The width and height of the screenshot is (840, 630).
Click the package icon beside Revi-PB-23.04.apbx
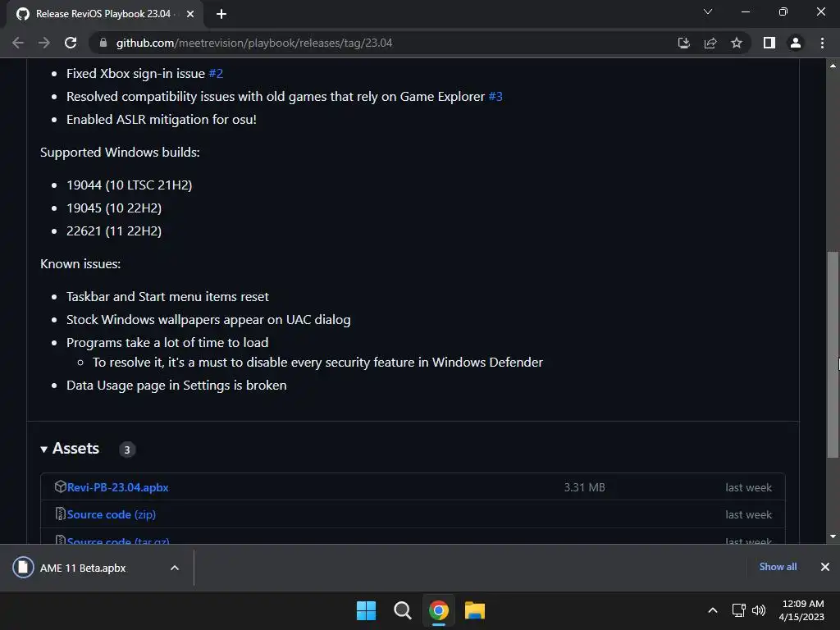click(60, 486)
